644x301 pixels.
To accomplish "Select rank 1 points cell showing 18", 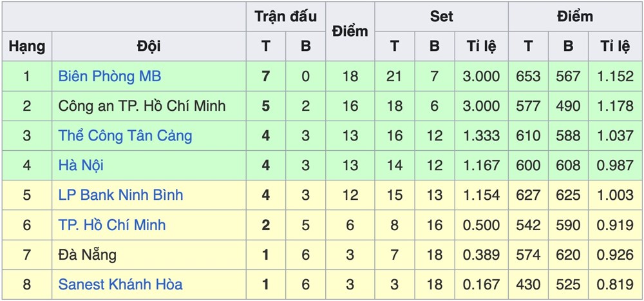I will click(350, 76).
